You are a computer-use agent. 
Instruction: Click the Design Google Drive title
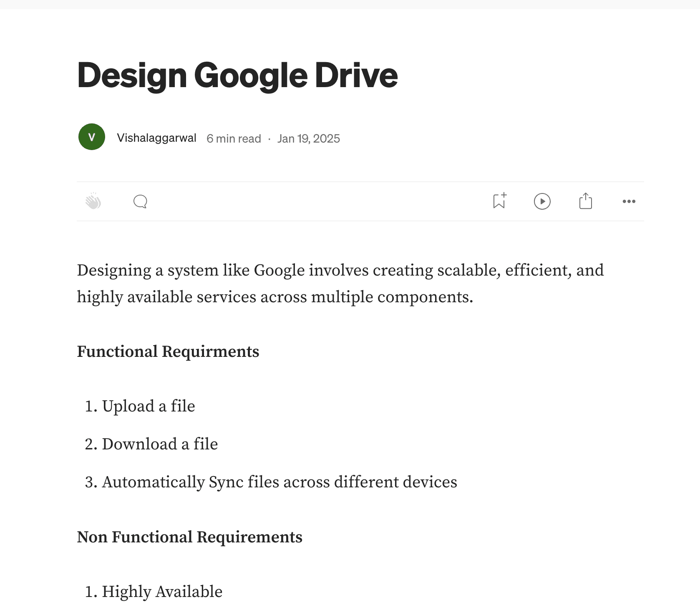tap(237, 75)
